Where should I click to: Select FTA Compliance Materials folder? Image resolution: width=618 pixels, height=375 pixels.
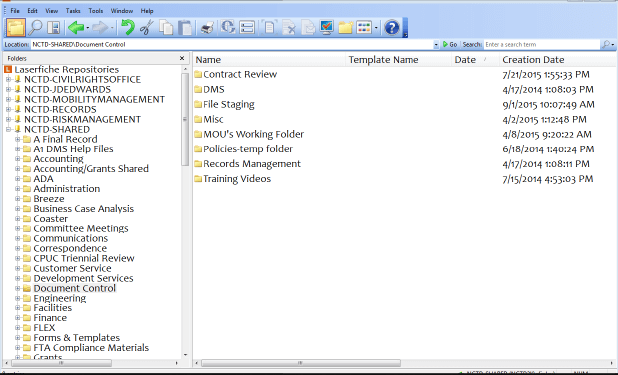click(91, 347)
